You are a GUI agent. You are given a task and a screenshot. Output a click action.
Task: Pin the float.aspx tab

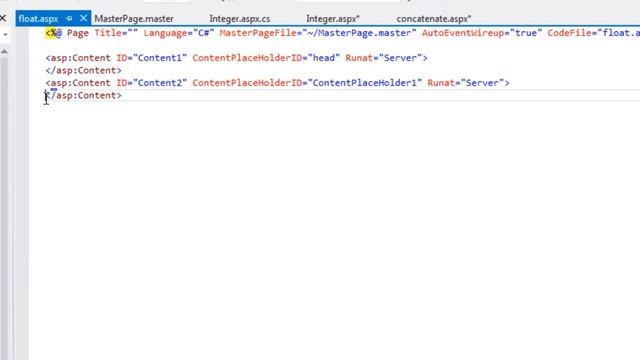[69, 18]
